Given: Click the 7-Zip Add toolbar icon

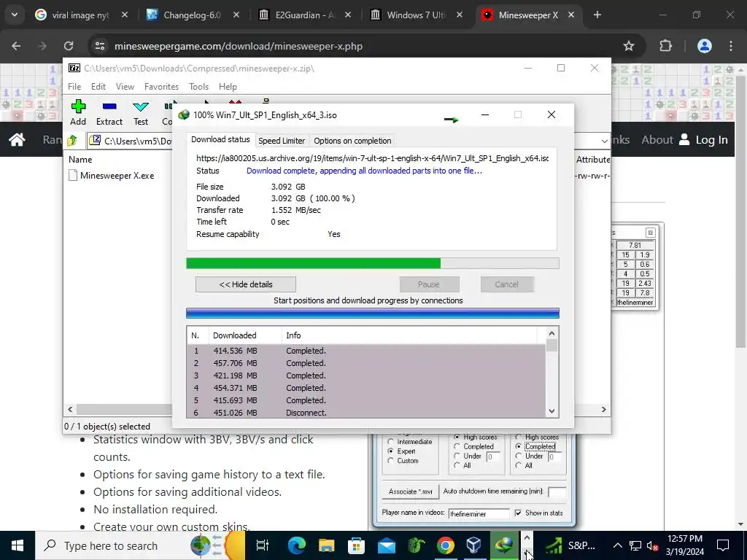Looking at the screenshot, I should click(x=78, y=112).
